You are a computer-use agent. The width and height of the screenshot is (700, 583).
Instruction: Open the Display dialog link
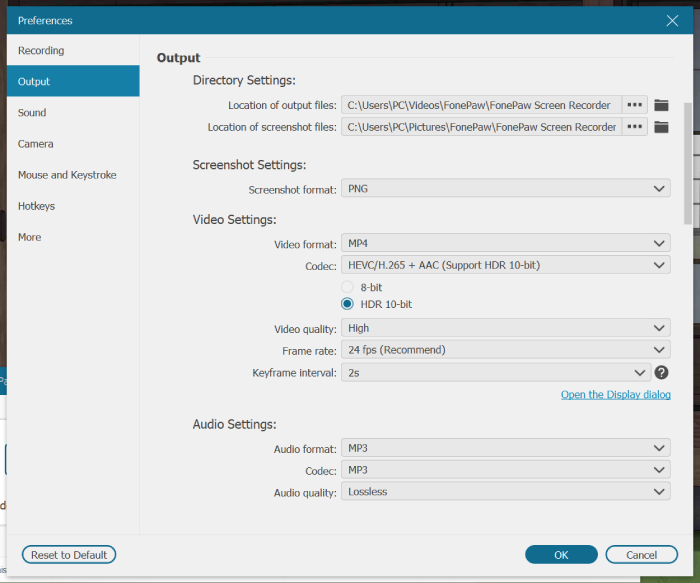coord(616,395)
